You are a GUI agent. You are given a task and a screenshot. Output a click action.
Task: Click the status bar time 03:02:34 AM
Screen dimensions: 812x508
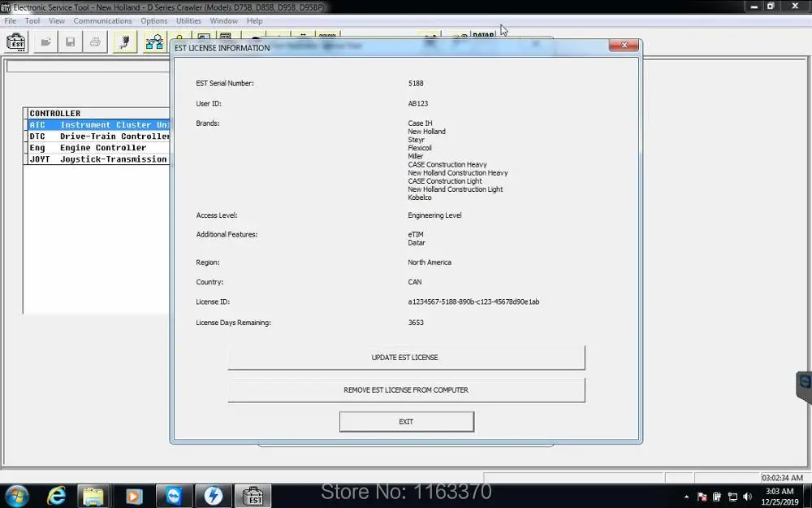coord(783,478)
